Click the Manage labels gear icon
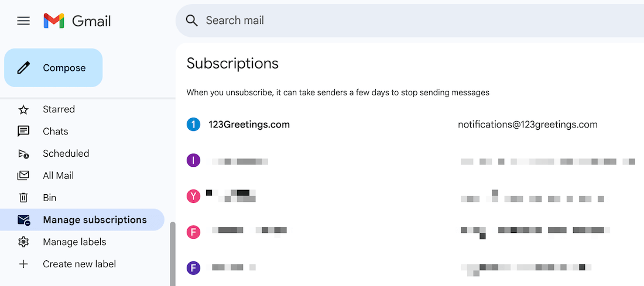The width and height of the screenshot is (644, 286). click(x=23, y=242)
